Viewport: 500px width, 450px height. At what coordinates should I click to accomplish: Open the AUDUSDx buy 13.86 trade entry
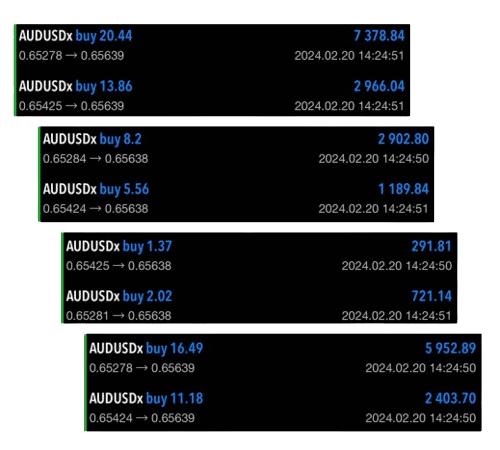pyautogui.click(x=212, y=96)
